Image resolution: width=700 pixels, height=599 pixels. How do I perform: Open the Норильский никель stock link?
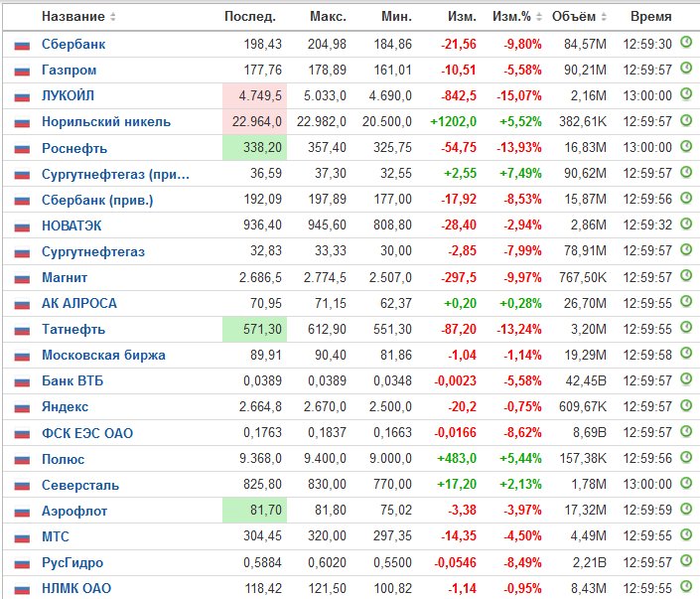click(x=106, y=121)
